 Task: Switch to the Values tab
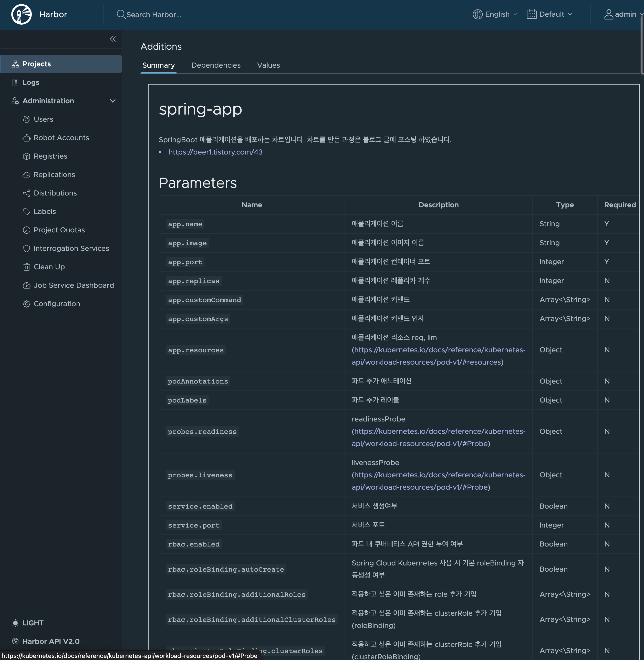268,65
